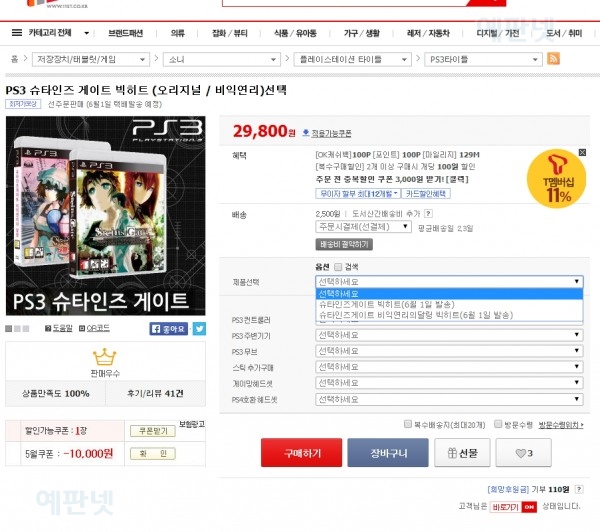Expand the PS3 무브 option dropdown
Viewport: 600px width, 532px height.
pos(448,351)
